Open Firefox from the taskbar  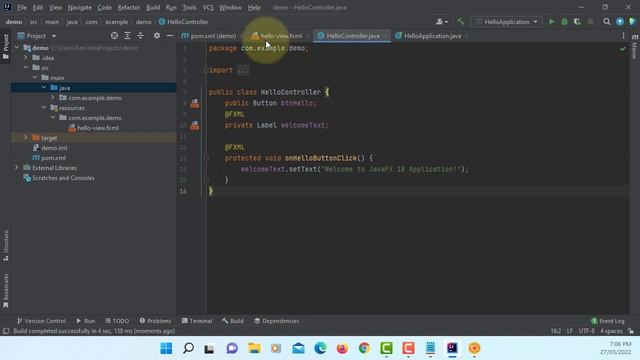tap(342, 348)
